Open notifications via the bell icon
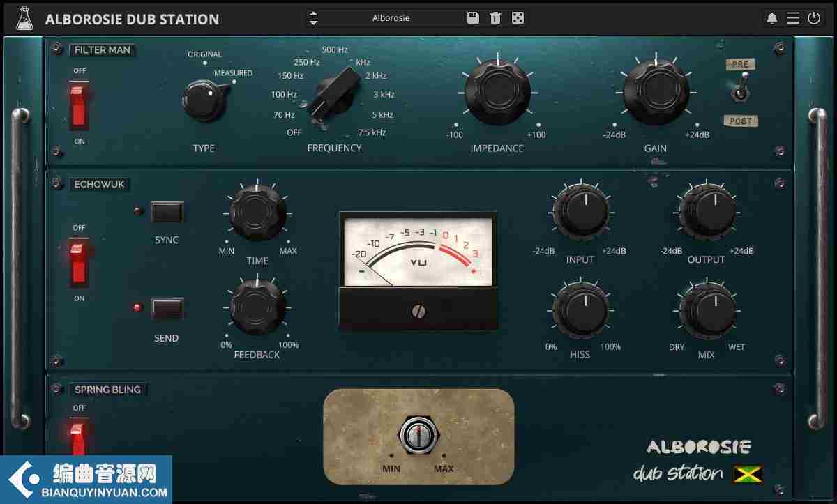837x504 pixels. [x=772, y=18]
